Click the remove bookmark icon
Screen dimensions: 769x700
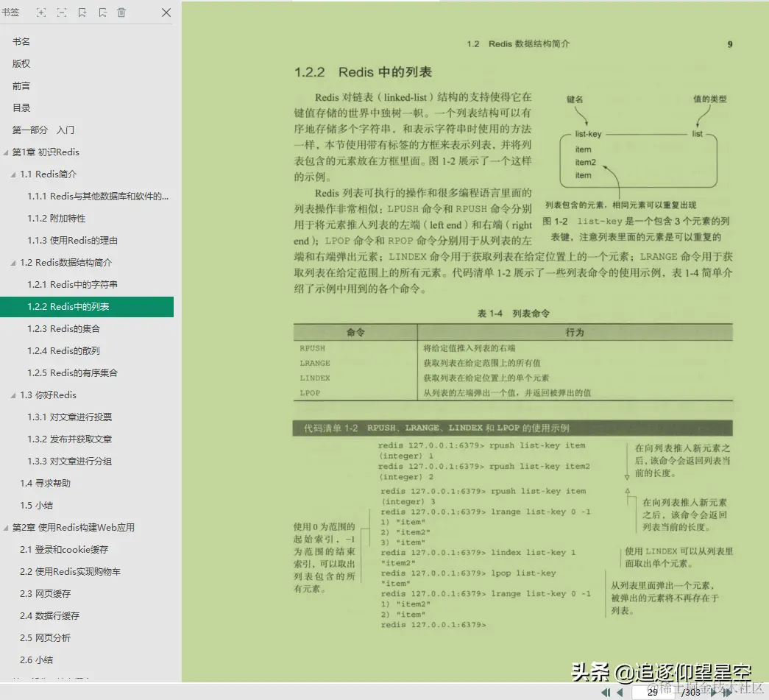pos(102,13)
